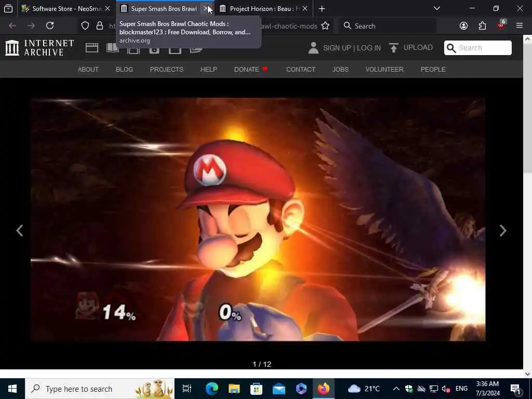The height and width of the screenshot is (399, 532).
Task: Click the LOG IN link
Action: (x=369, y=48)
